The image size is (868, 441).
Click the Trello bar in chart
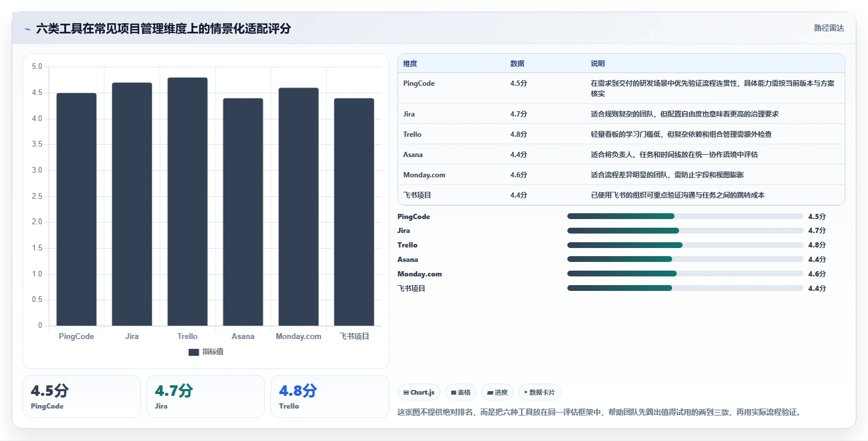coord(188,202)
